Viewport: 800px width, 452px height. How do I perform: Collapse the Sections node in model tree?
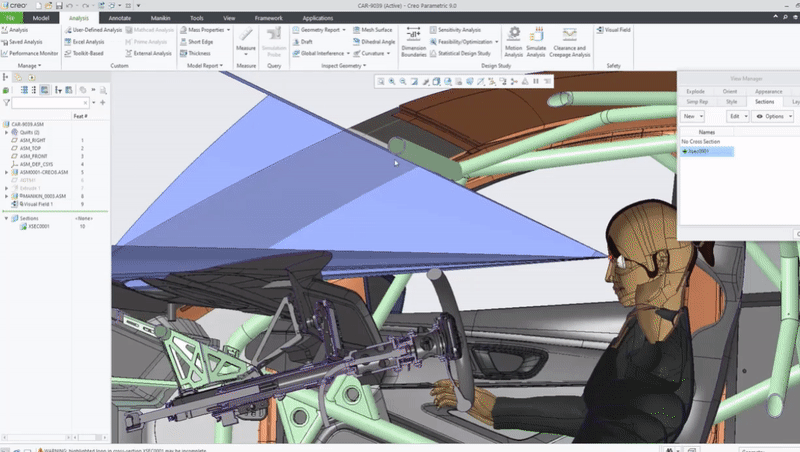[x=8, y=218]
